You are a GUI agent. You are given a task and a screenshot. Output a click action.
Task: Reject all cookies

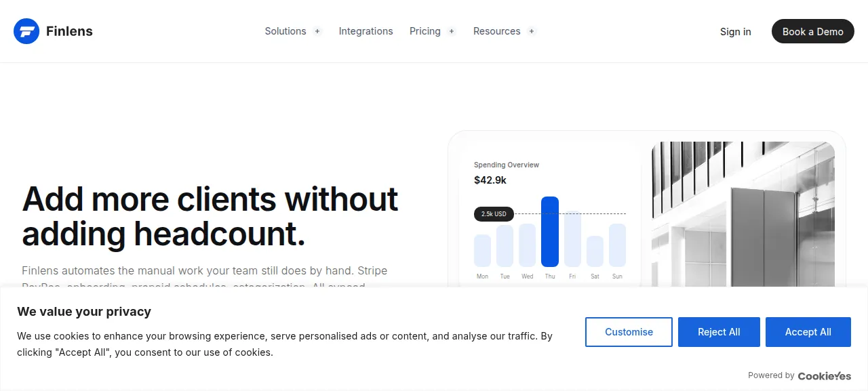(x=719, y=332)
